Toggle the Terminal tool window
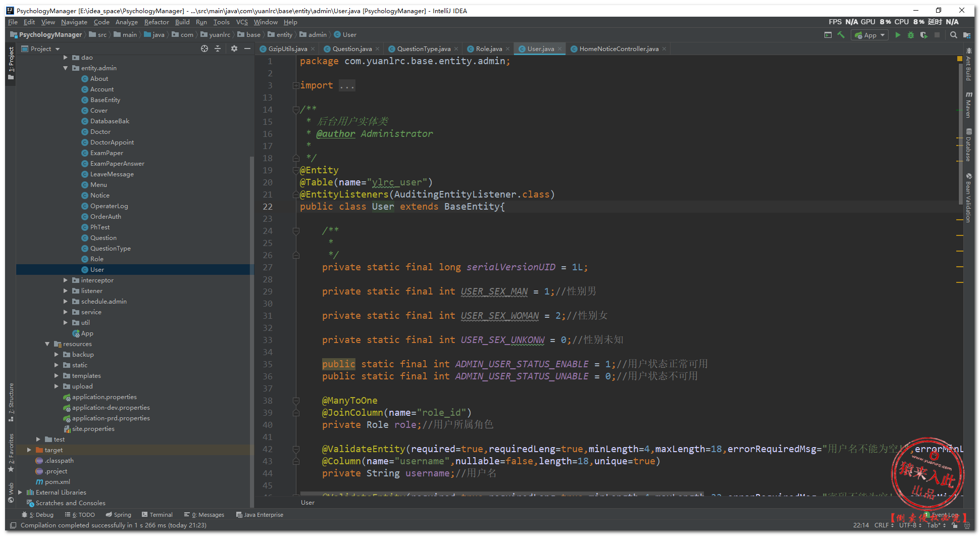980x536 pixels. pos(158,515)
